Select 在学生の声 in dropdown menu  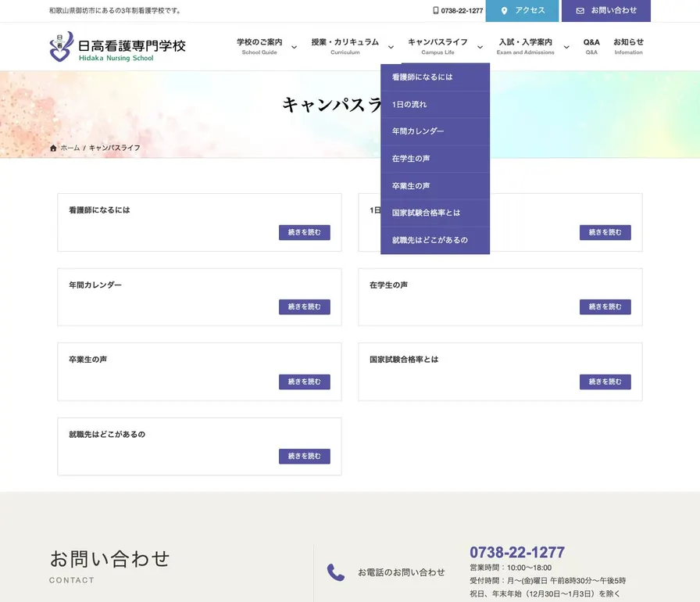tap(435, 159)
